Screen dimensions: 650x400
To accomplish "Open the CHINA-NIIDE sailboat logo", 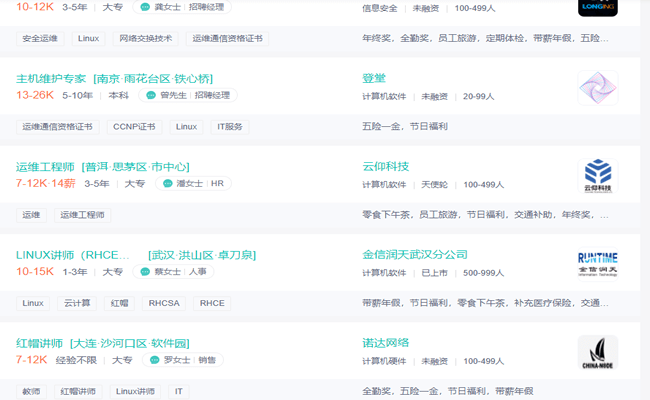I will coord(598,352).
